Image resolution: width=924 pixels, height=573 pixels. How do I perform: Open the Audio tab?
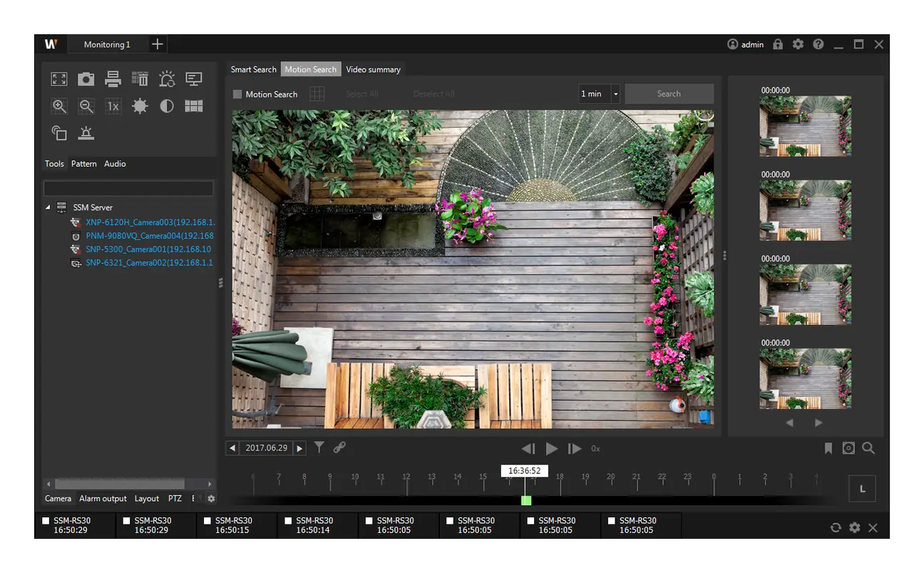pos(115,164)
